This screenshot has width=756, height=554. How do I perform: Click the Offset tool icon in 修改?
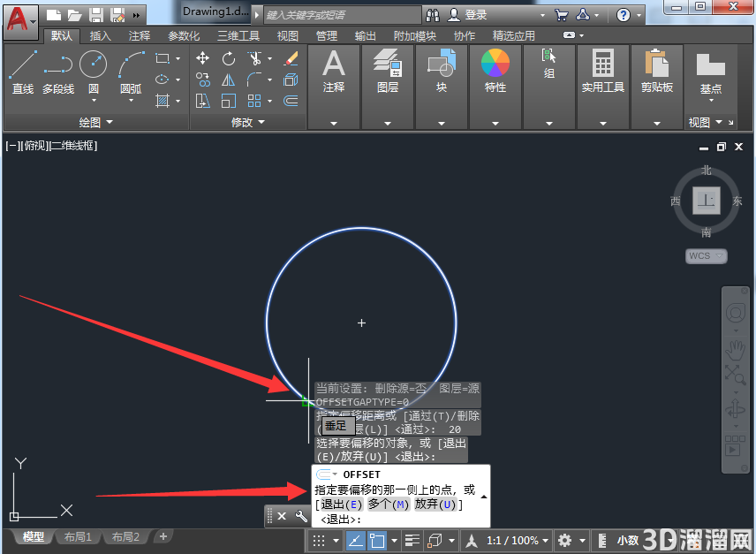click(291, 101)
